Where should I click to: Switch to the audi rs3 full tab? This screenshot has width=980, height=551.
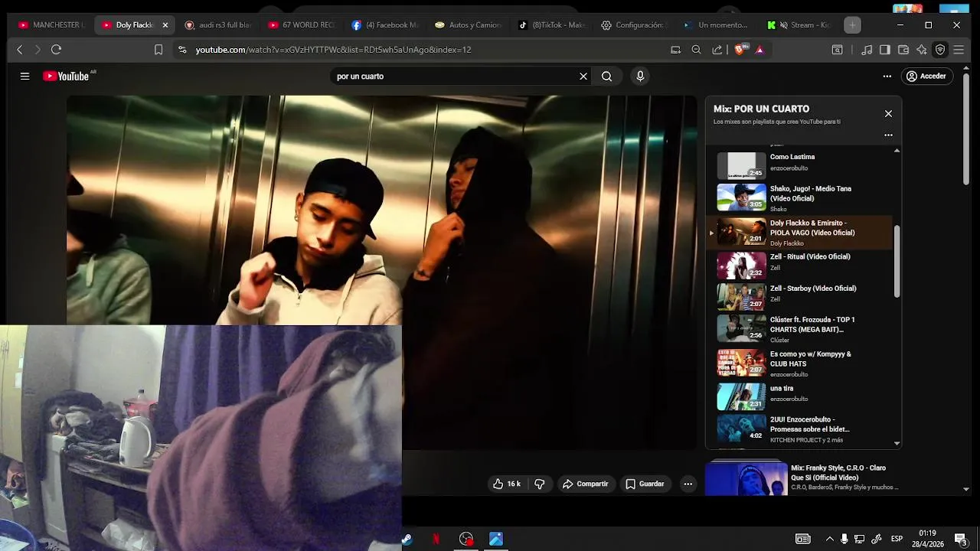click(x=217, y=25)
